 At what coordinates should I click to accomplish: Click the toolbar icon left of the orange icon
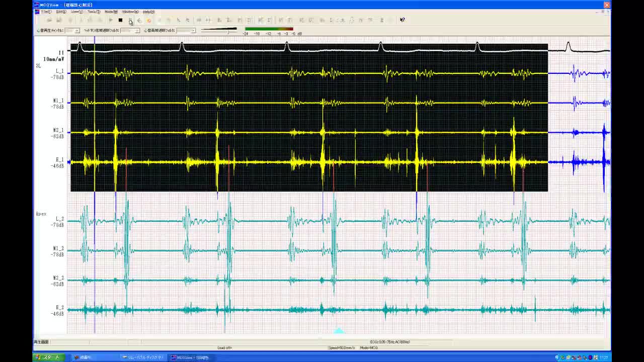(x=139, y=20)
